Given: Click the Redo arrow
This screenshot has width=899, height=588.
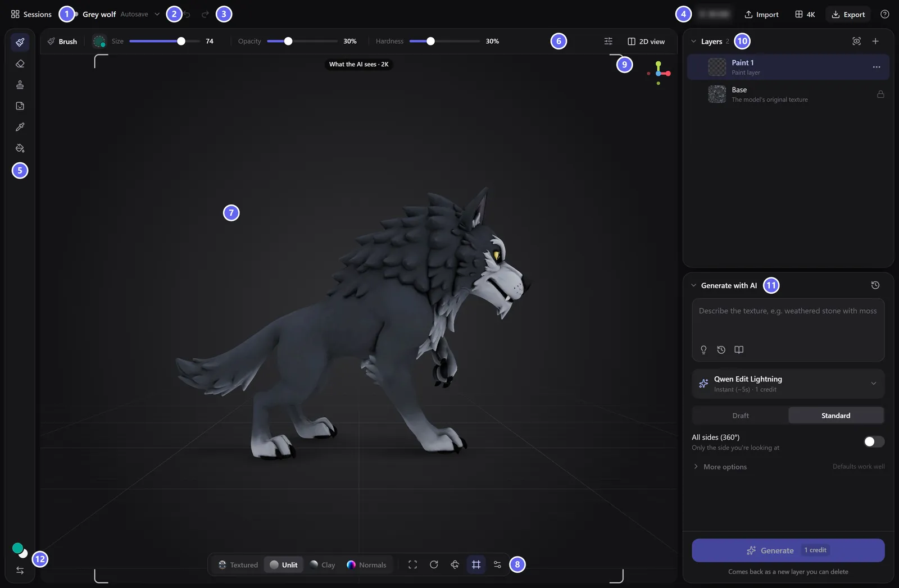Looking at the screenshot, I should [x=205, y=14].
